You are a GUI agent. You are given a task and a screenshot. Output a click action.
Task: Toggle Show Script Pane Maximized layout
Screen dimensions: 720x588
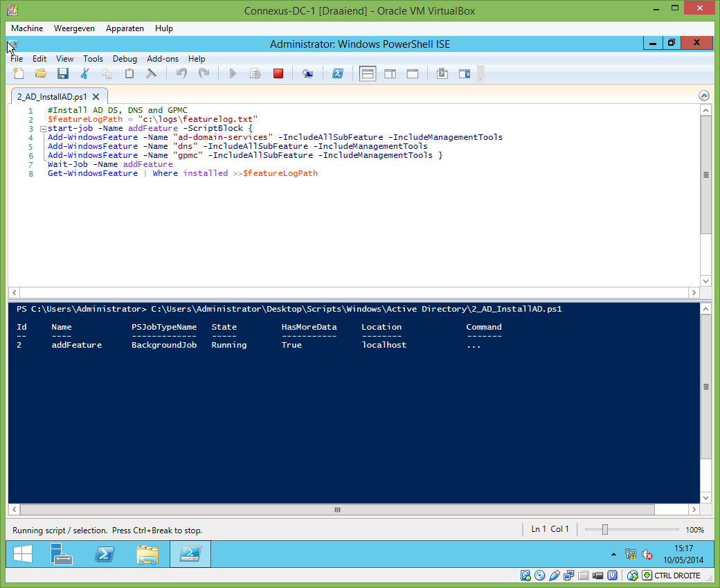point(412,73)
